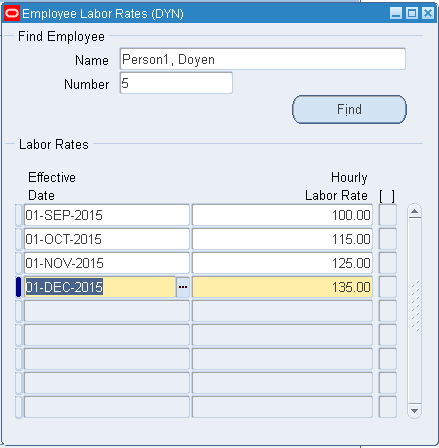439x448 pixels.
Task: Click the Find button
Action: click(349, 109)
